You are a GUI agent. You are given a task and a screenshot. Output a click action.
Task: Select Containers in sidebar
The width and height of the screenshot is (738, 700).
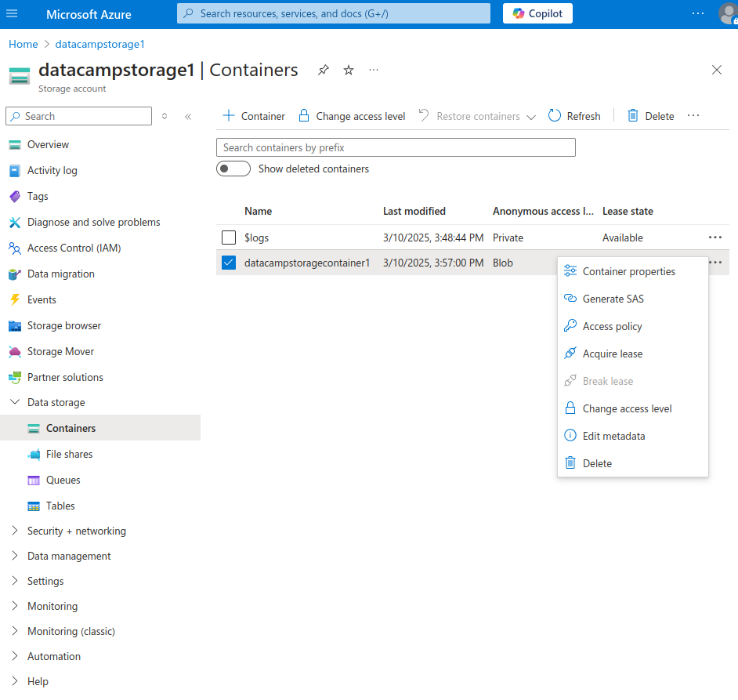tap(100, 428)
